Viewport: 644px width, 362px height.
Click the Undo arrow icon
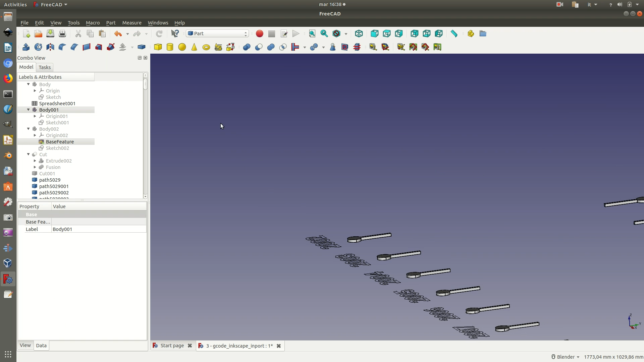[118, 34]
